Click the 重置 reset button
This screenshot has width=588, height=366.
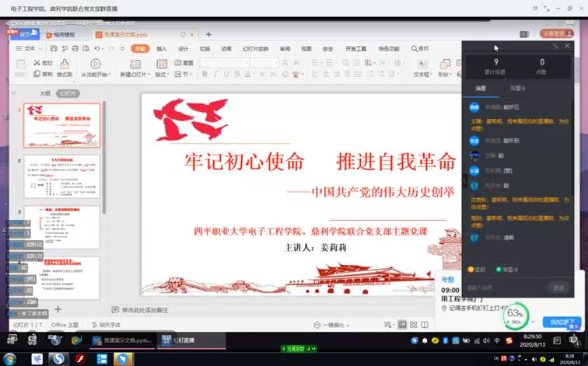click(x=184, y=63)
